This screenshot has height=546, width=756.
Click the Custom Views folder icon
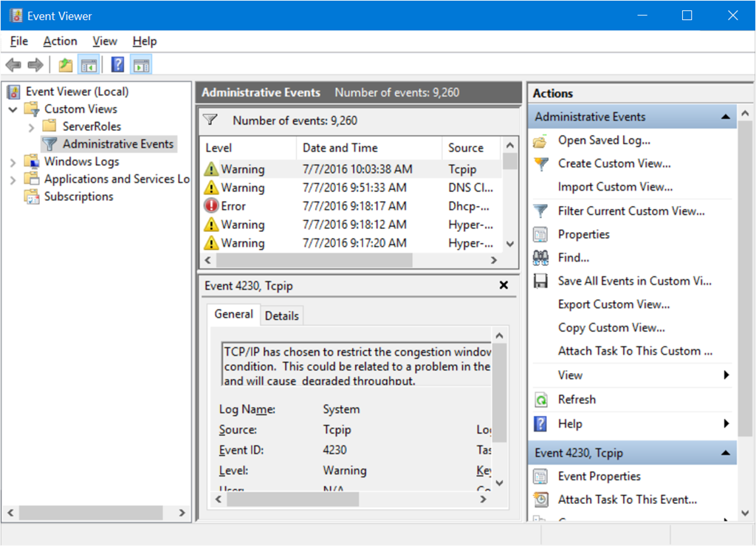[32, 109]
